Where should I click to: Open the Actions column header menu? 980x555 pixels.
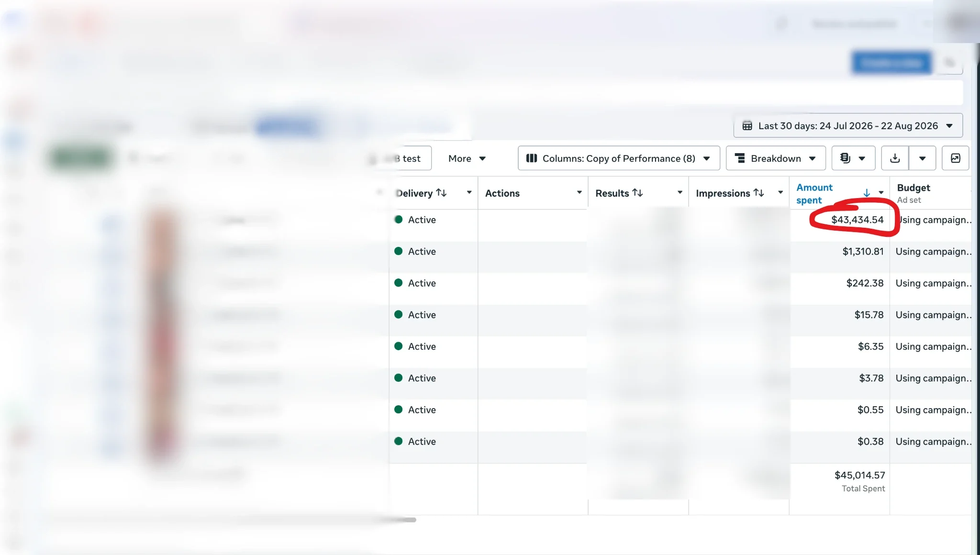579,192
